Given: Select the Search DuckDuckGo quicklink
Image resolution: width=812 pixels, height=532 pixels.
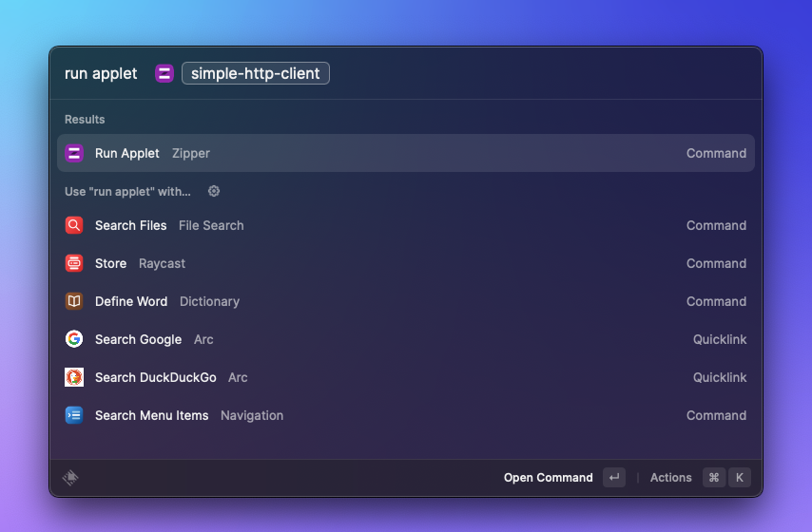Looking at the screenshot, I should [x=406, y=377].
